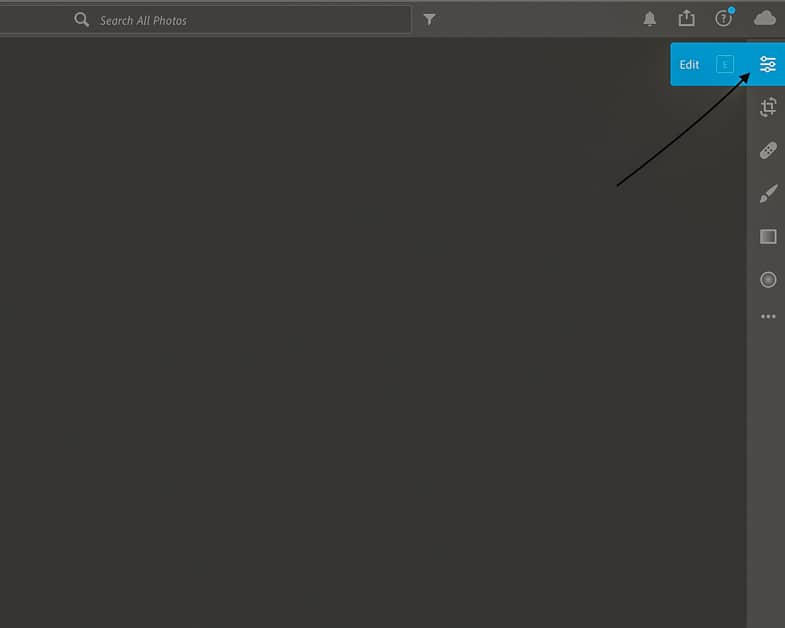Open the three-dot more options menu
Viewport: 785px width, 628px height.
point(768,317)
